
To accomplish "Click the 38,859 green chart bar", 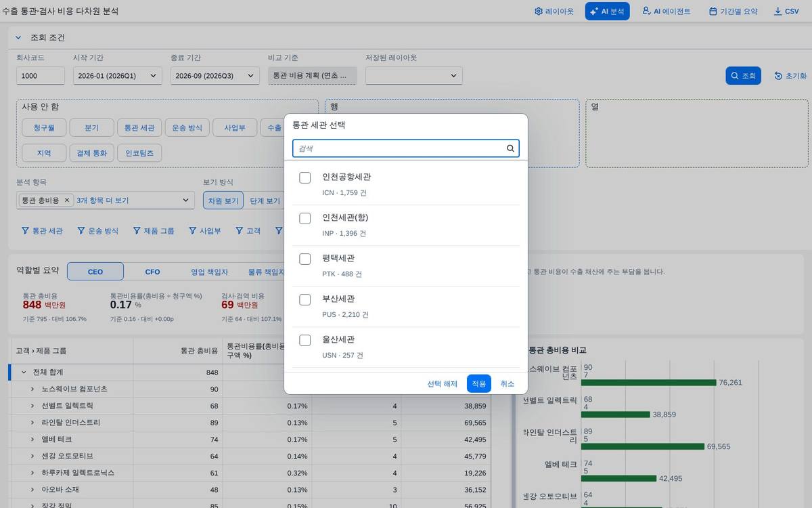I will 615,415.
